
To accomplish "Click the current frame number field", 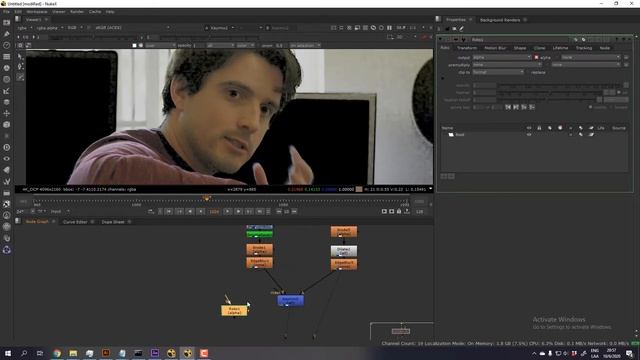I will click(214, 211).
